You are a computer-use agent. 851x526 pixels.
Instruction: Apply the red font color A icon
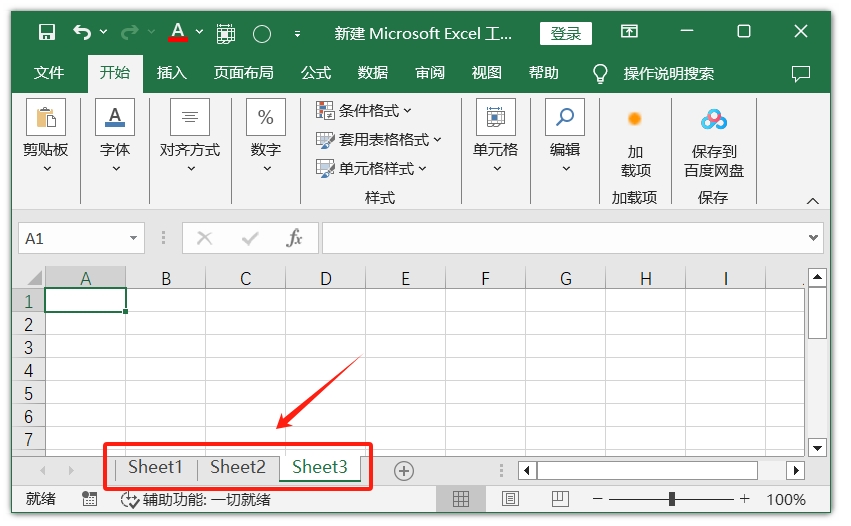pos(177,32)
